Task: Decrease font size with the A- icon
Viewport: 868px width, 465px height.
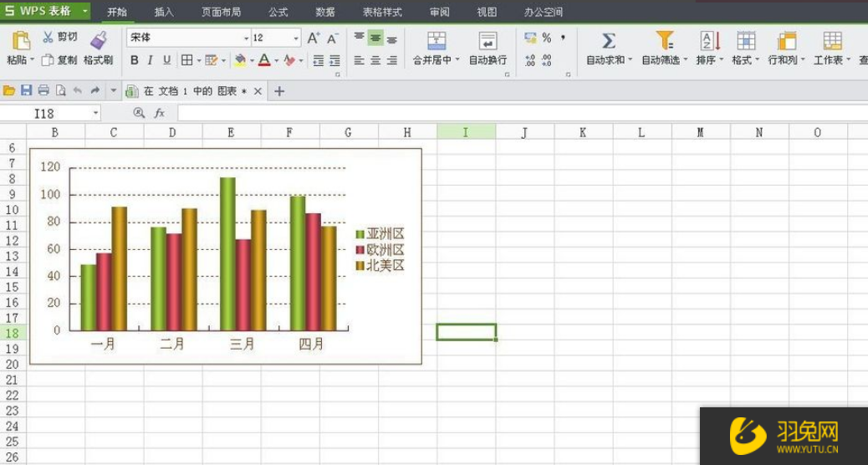Action: click(x=332, y=38)
